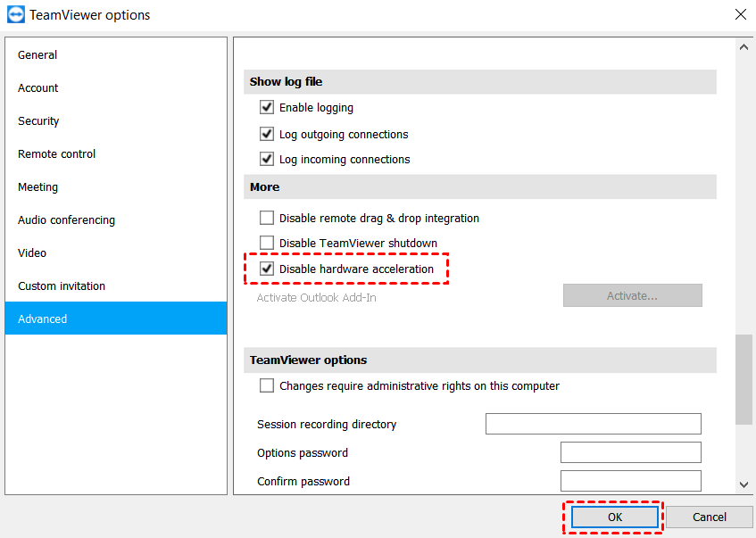The width and height of the screenshot is (756, 538).
Task: Open Custom invitation settings
Action: click(116, 286)
